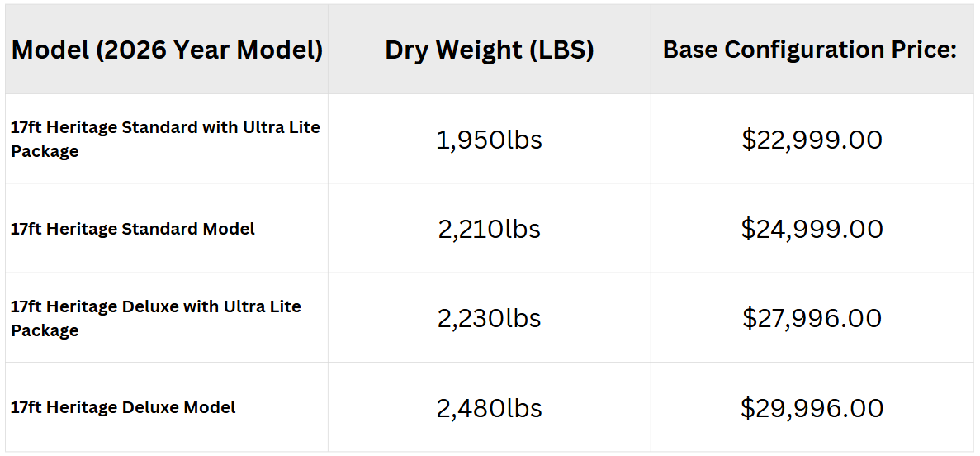
Task: Click the 2,210lbs weight cell
Action: (x=490, y=229)
